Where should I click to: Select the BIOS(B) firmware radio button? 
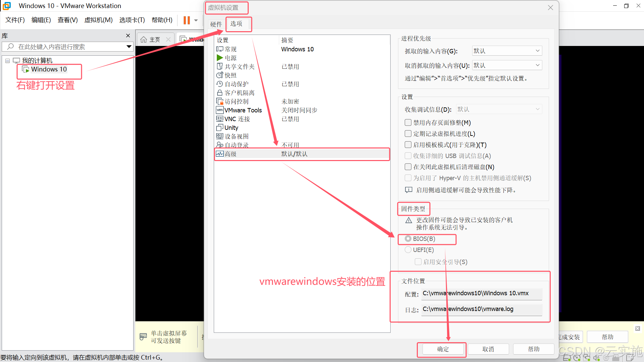tap(408, 239)
